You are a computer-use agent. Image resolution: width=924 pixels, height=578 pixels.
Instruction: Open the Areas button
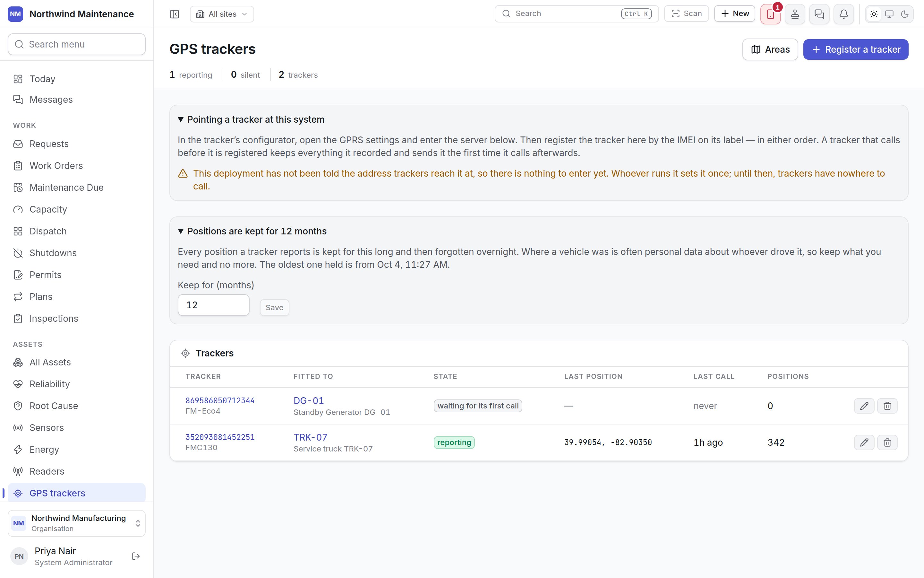770,49
